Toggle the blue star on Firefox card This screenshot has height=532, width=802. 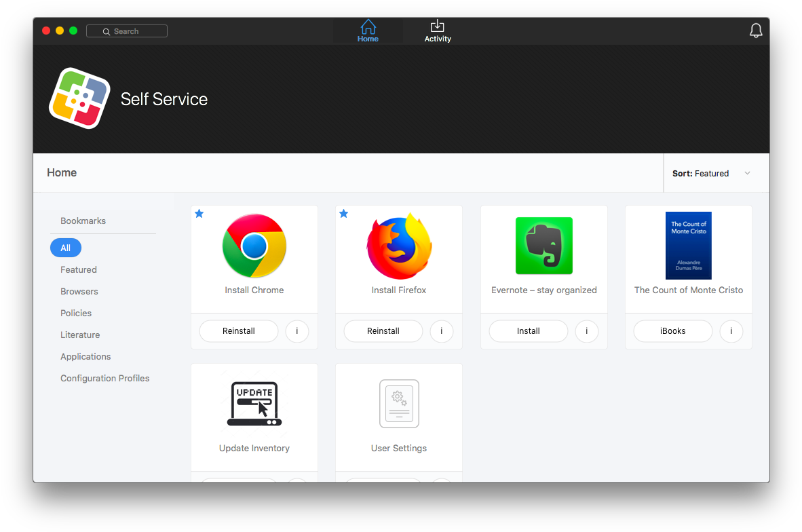(343, 214)
